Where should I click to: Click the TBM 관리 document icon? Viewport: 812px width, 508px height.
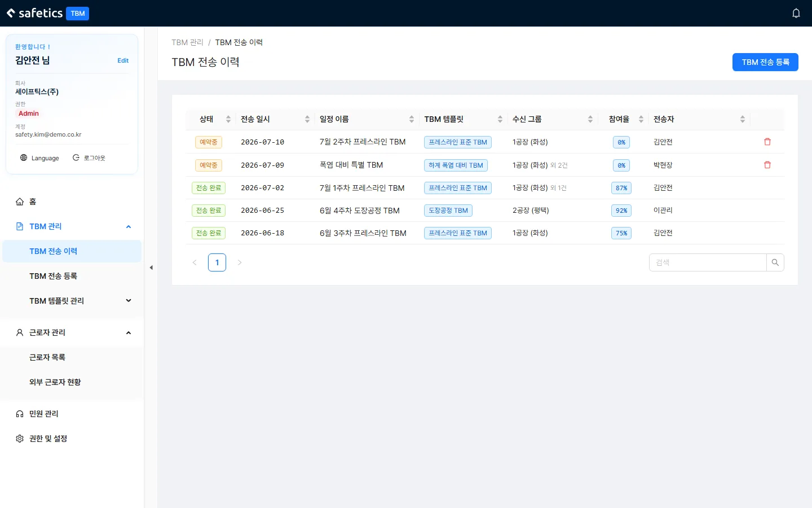tap(20, 226)
